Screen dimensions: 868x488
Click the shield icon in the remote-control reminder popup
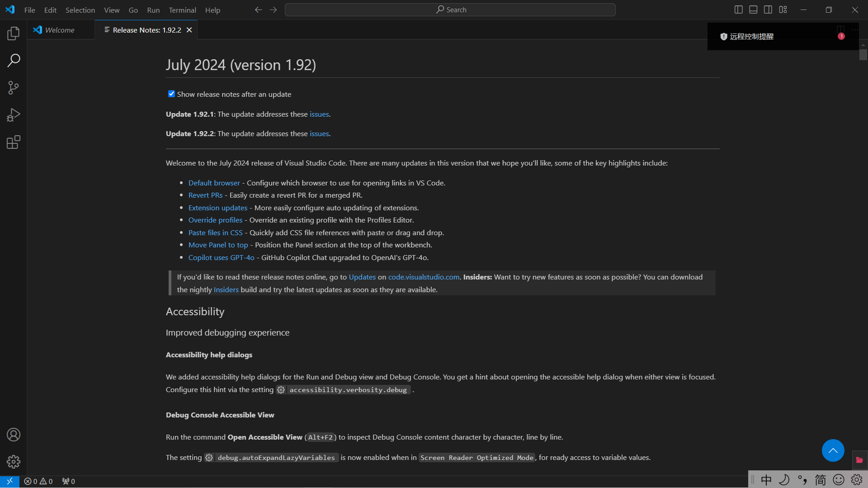click(723, 37)
